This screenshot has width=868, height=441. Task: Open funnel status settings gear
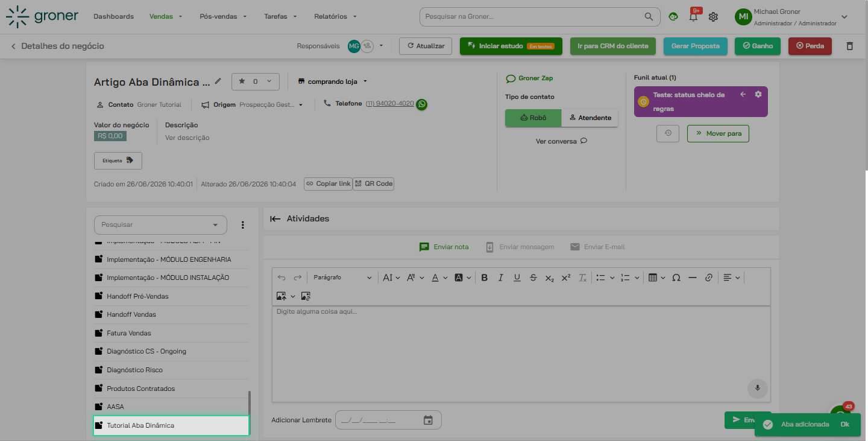pos(758,94)
